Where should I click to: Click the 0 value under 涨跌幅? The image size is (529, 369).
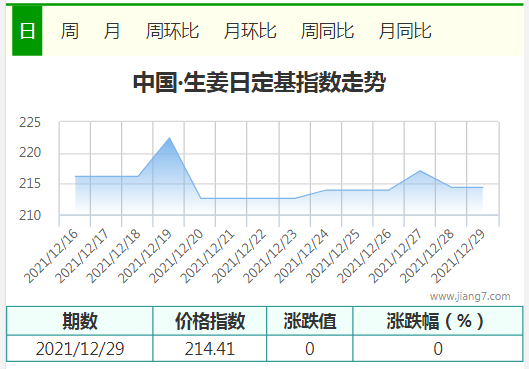click(x=438, y=349)
